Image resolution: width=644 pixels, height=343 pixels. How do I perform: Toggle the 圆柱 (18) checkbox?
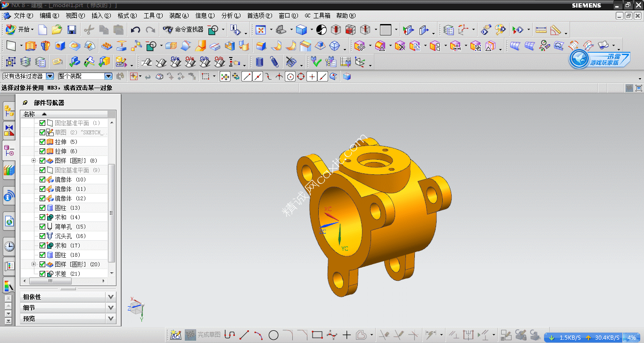click(42, 255)
